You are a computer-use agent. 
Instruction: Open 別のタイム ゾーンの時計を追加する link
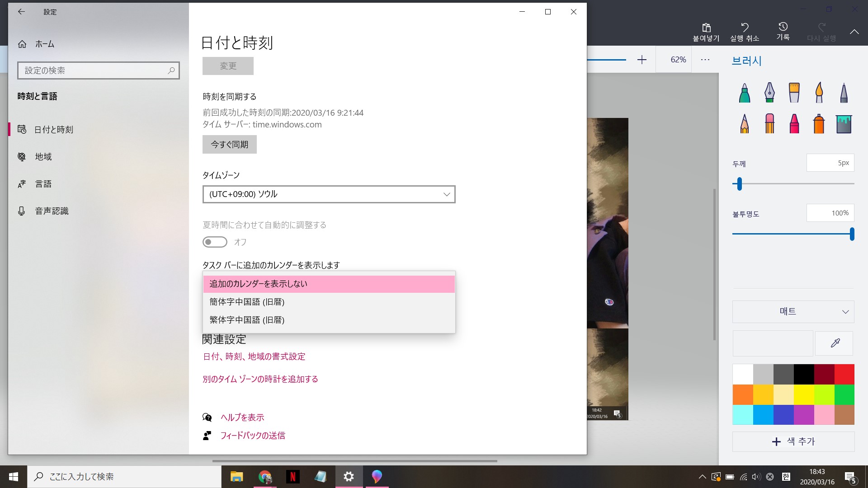tap(260, 379)
